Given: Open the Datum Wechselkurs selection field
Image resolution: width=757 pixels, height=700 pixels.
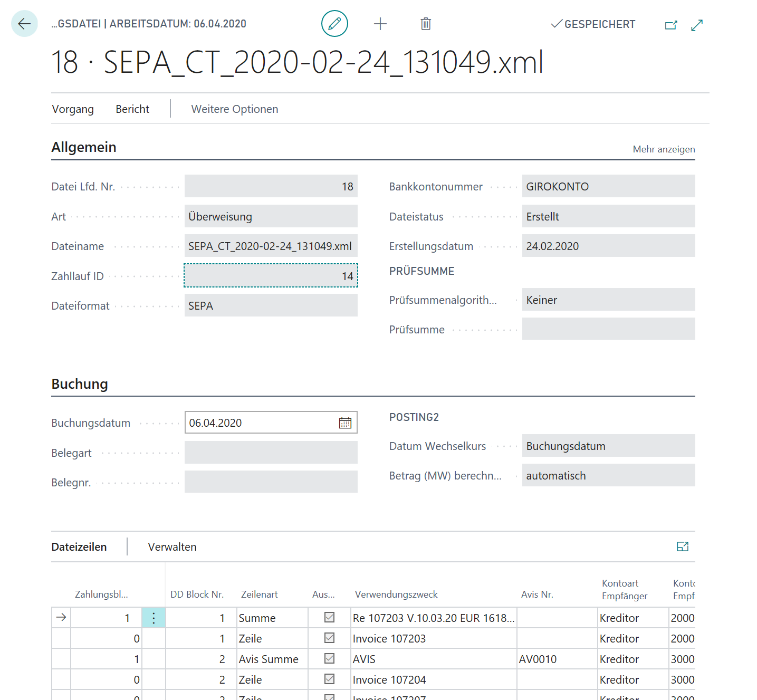Looking at the screenshot, I should pos(608,446).
